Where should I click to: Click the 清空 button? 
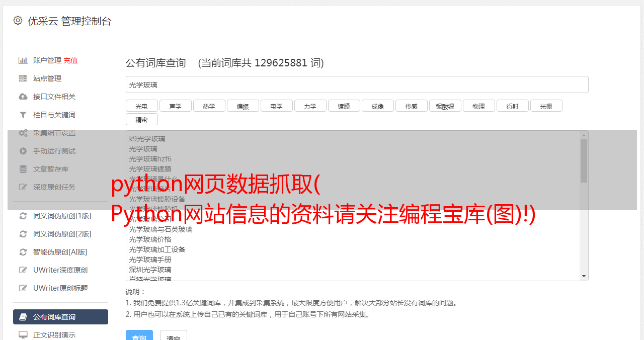[174, 335]
